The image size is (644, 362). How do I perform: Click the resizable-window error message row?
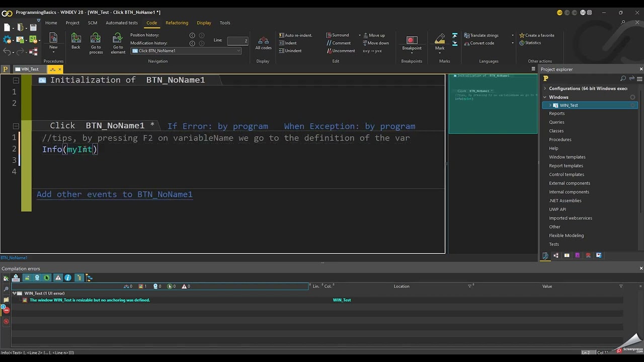point(317,300)
